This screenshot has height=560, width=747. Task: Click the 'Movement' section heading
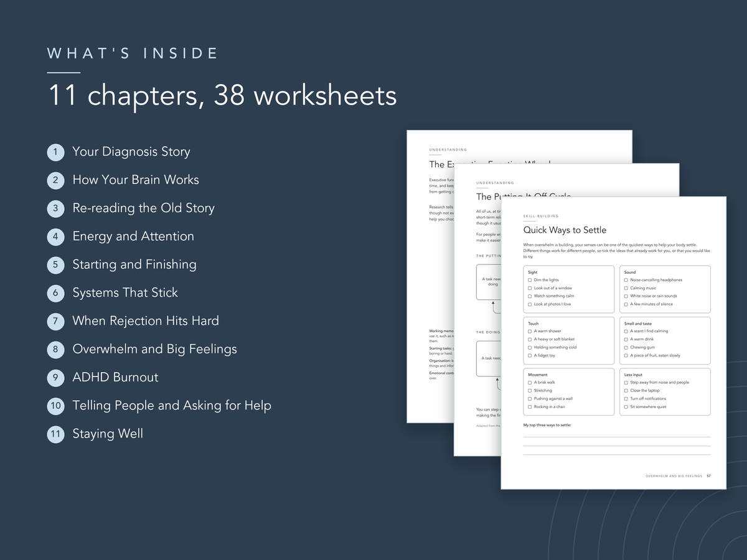[538, 375]
